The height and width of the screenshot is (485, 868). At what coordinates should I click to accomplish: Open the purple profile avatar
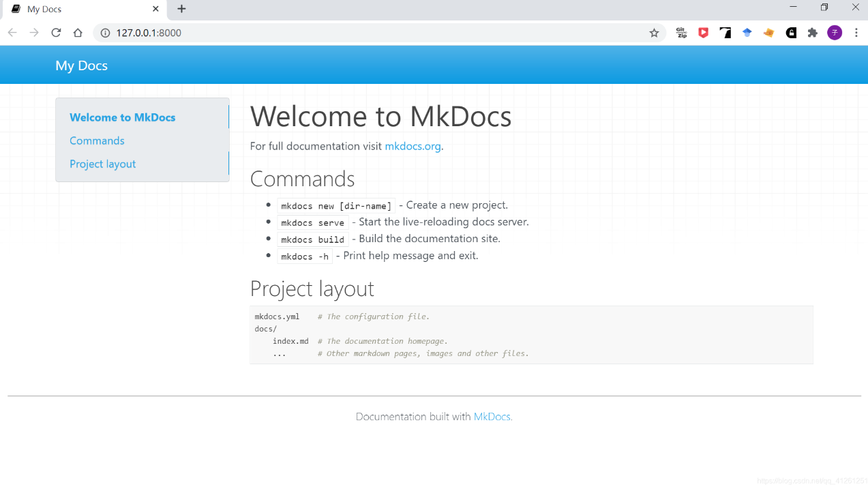835,33
